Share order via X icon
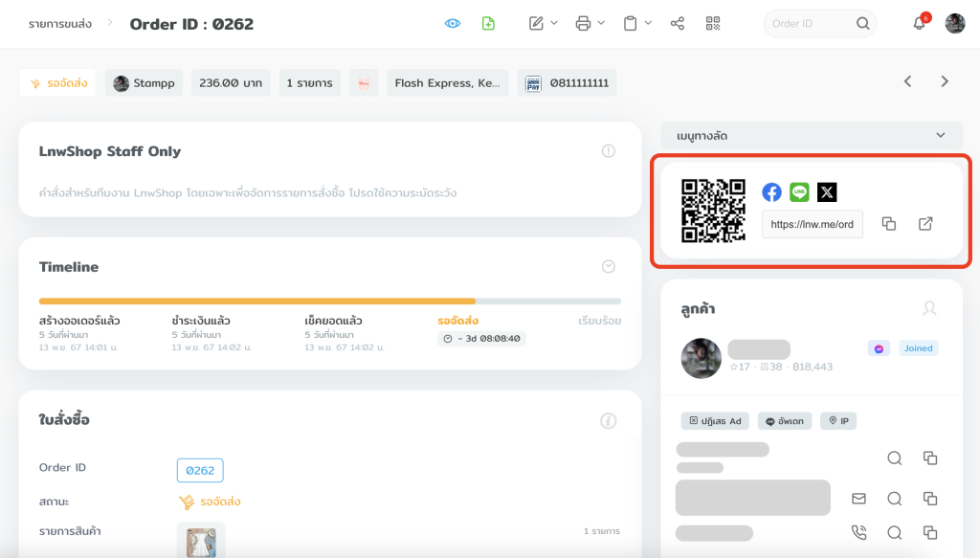This screenshot has height=558, width=980. point(827,192)
